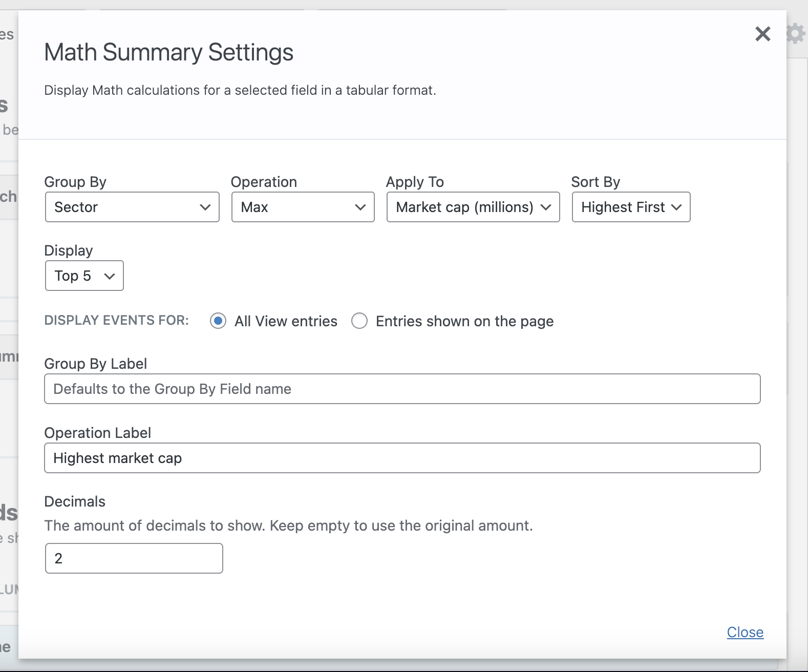Click the gear icon behind the dialog
808x672 pixels.
click(796, 34)
